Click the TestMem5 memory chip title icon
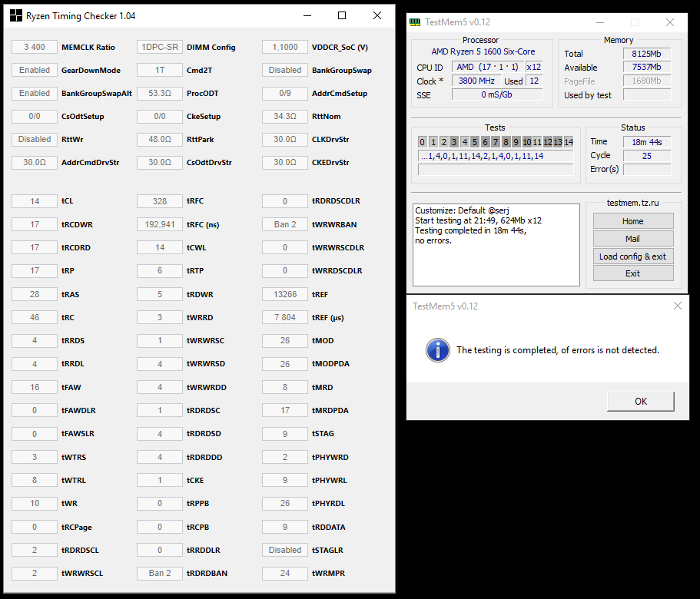Image resolution: width=700 pixels, height=599 pixels. tap(415, 22)
